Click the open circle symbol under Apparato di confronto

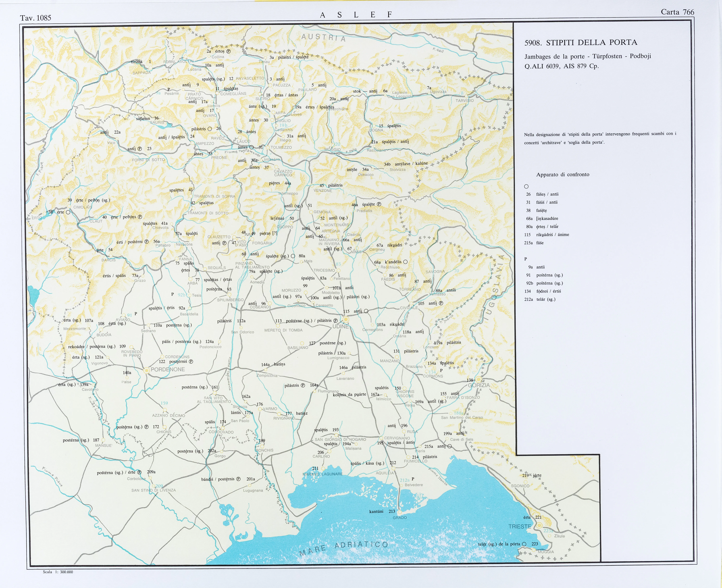click(526, 186)
